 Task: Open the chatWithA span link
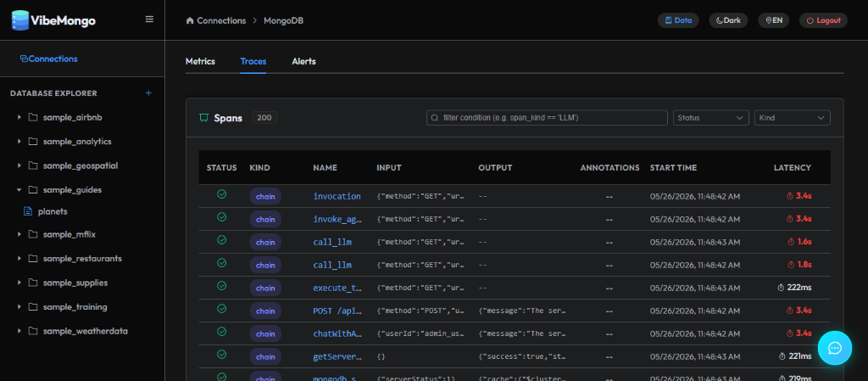point(337,334)
